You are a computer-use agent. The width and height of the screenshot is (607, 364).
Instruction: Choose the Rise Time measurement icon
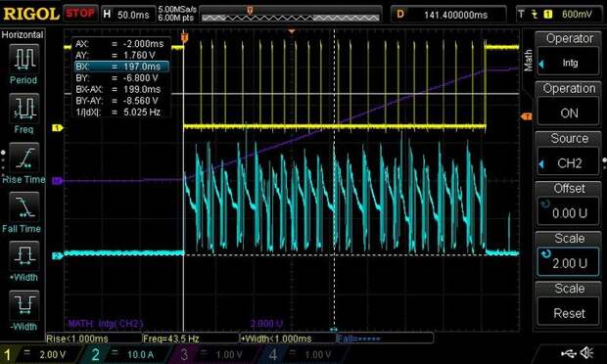coord(23,158)
